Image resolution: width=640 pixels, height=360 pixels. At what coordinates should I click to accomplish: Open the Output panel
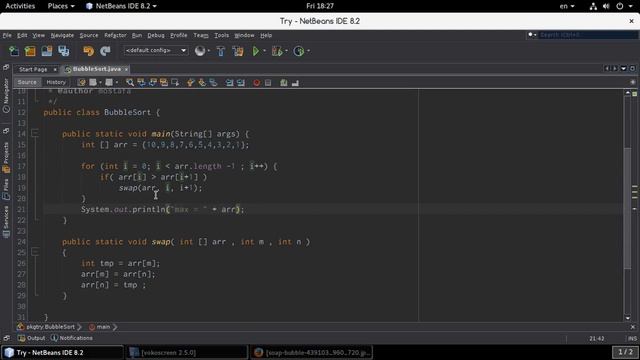[32, 338]
